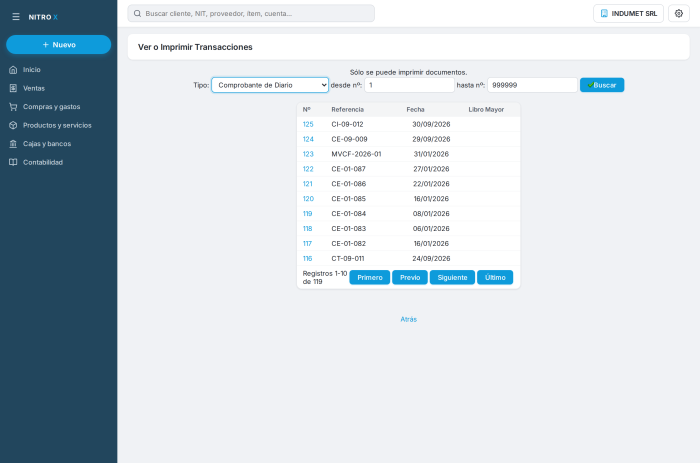The height and width of the screenshot is (463, 700).
Task: Click reference CE-01-086
Action: [349, 184]
